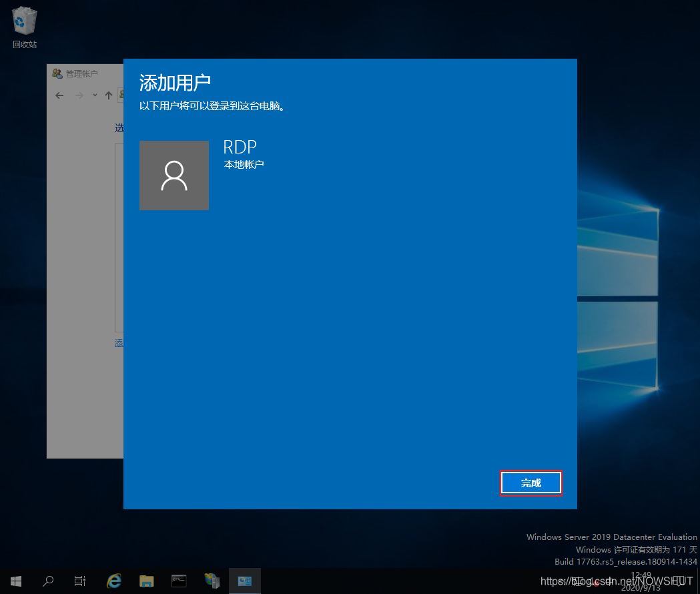Click the taskbar clock showing 12:49

(x=641, y=575)
